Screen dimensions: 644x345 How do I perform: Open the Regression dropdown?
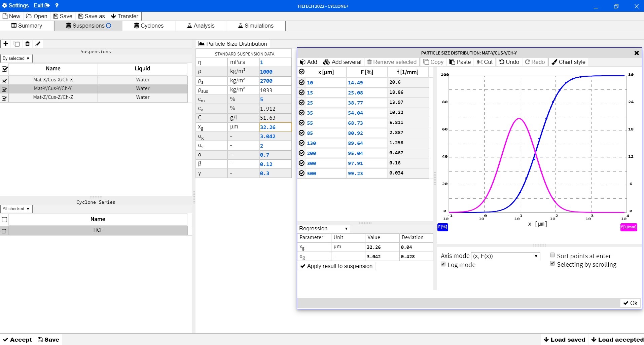click(324, 228)
